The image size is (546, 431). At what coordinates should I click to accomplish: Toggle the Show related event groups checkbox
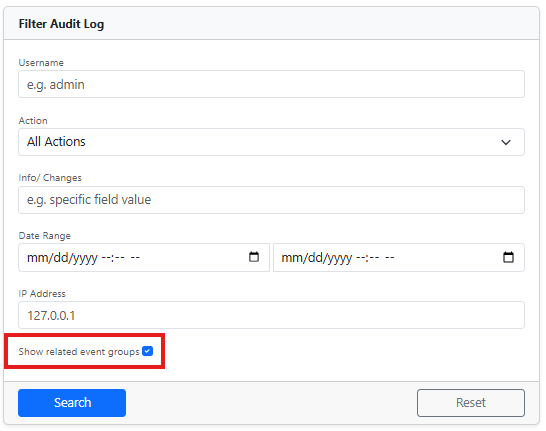click(148, 351)
